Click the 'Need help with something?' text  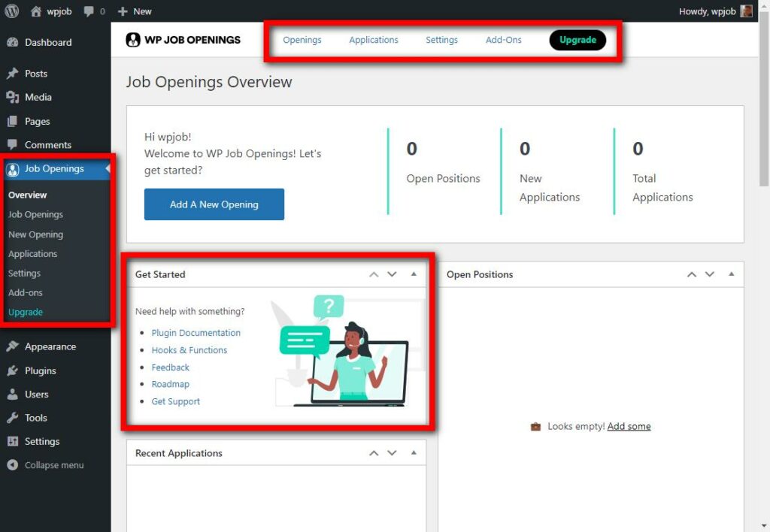pos(189,311)
